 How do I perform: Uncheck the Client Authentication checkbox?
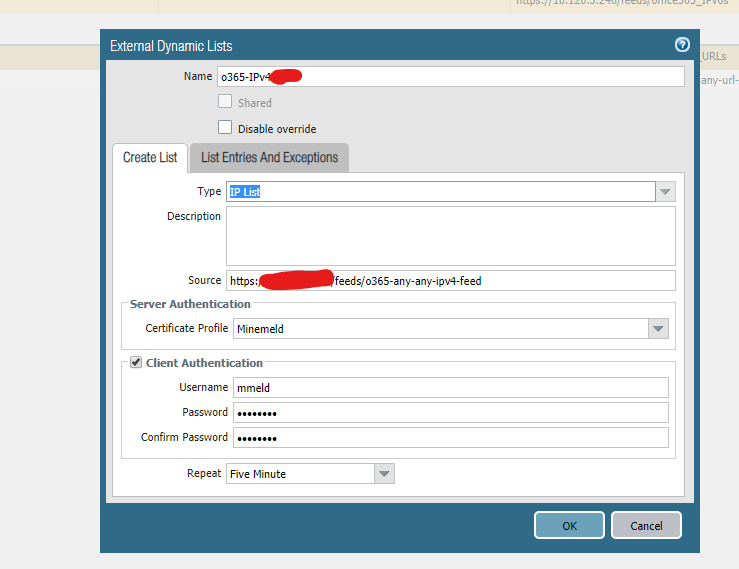136,362
